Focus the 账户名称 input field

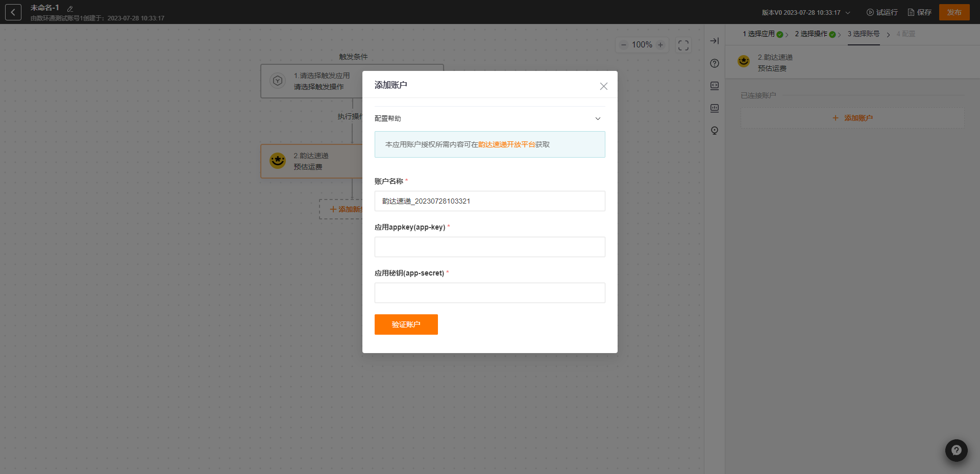point(490,201)
